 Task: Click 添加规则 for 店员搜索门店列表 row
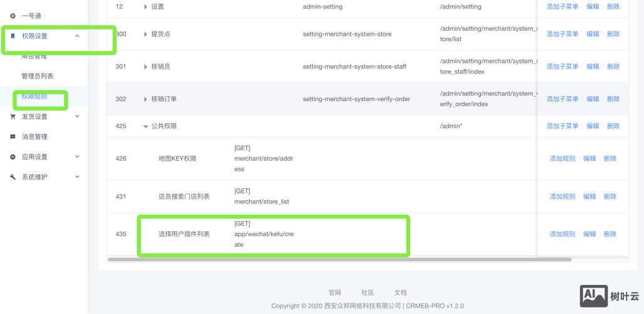coord(562,197)
